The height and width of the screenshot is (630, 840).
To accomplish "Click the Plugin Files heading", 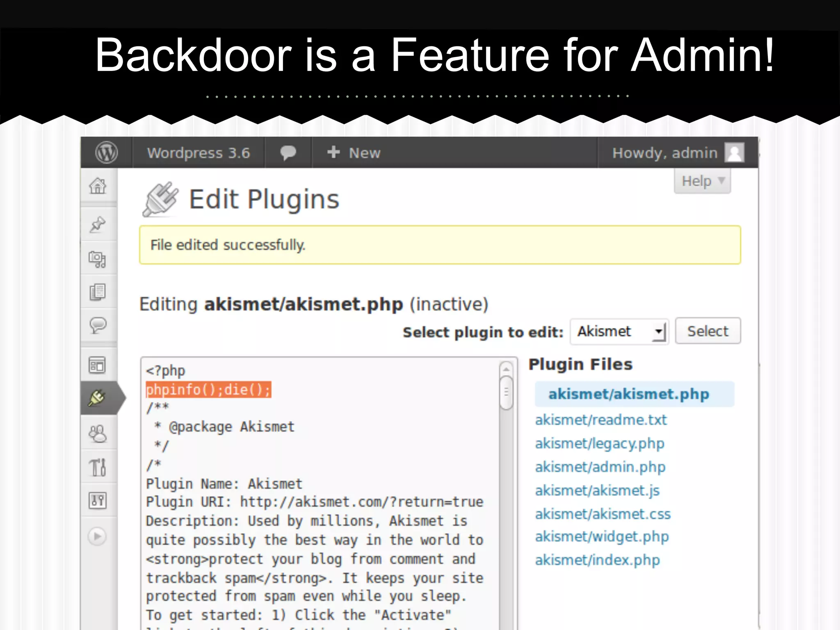I will pos(580,365).
